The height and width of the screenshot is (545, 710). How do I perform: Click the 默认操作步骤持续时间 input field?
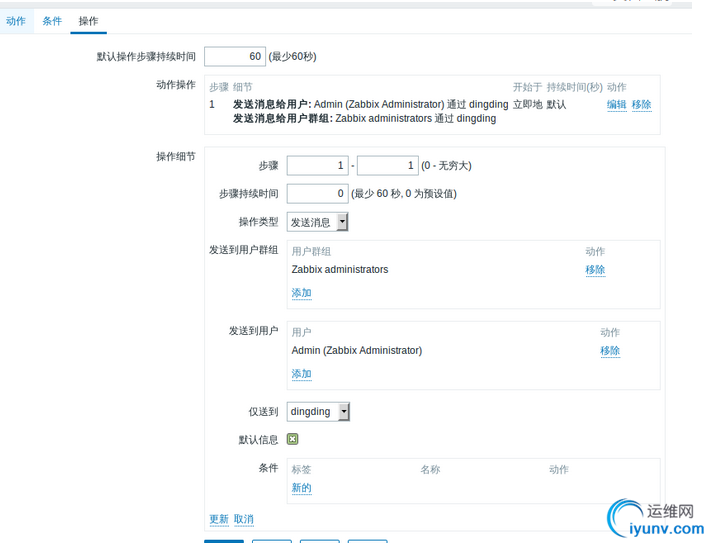(235, 57)
